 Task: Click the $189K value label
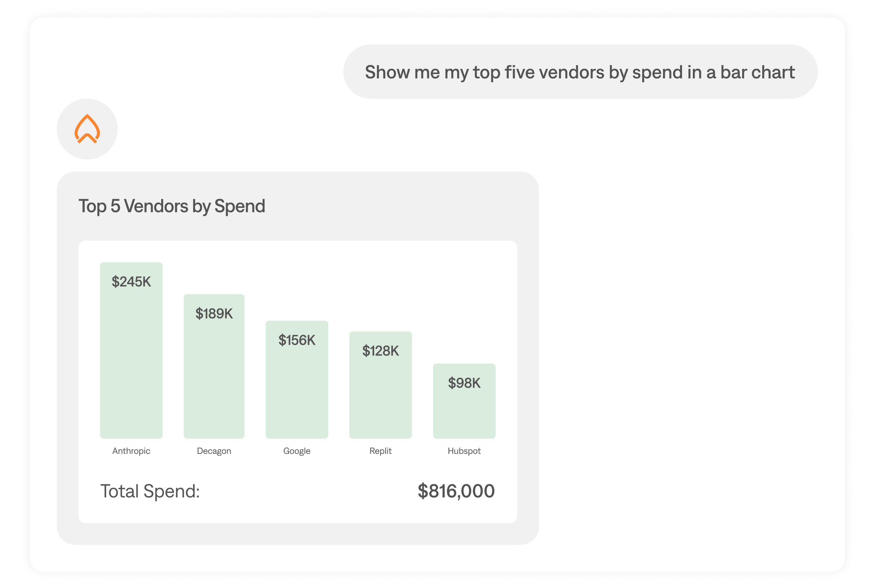point(214,314)
